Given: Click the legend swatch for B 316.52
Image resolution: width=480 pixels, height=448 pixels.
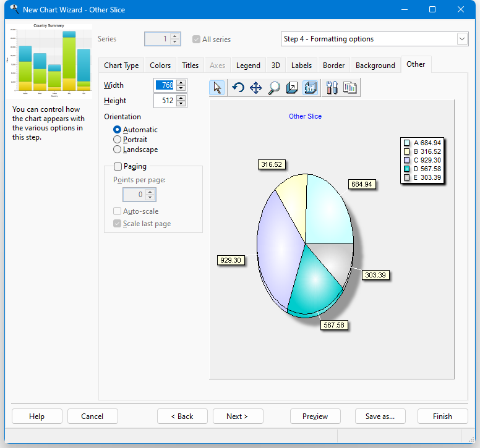Looking at the screenshot, I should 406,151.
